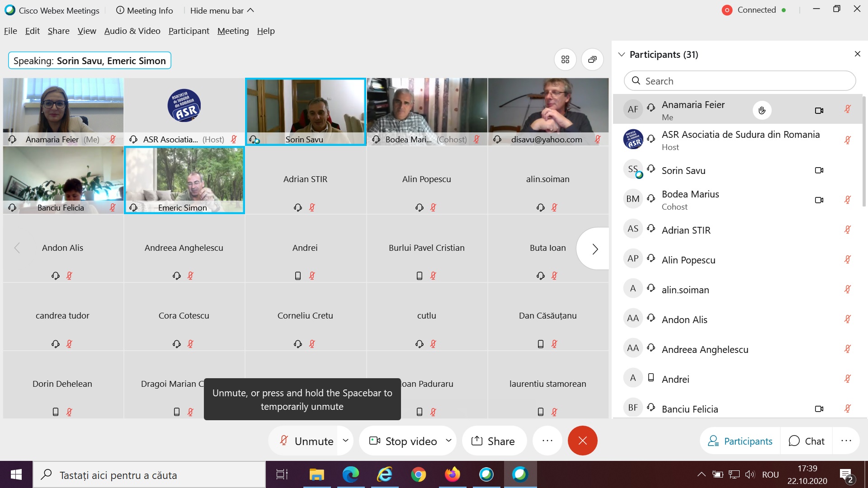Screen dimensions: 868x488
Task: Open more options next to Share button
Action: (x=547, y=441)
